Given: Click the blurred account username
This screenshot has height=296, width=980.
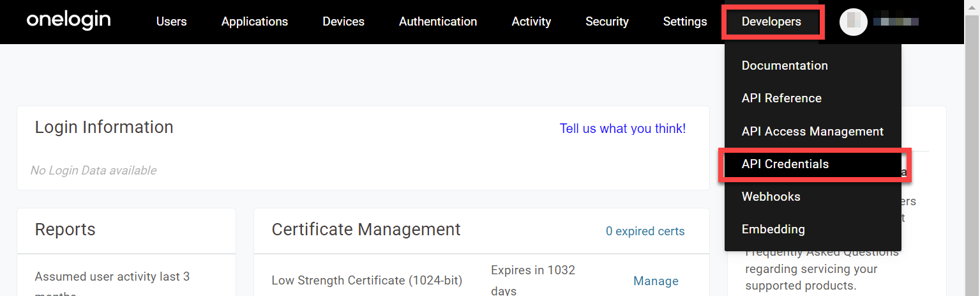Looking at the screenshot, I should 895,22.
